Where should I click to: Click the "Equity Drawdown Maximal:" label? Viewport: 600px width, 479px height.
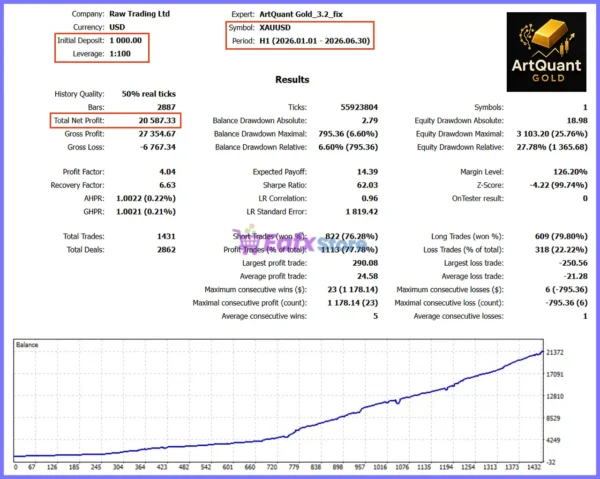coord(460,134)
